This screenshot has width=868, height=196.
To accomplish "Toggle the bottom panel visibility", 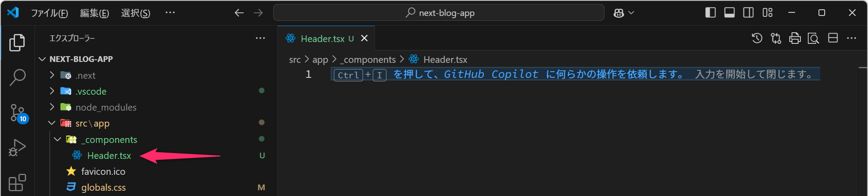I will pos(729,13).
